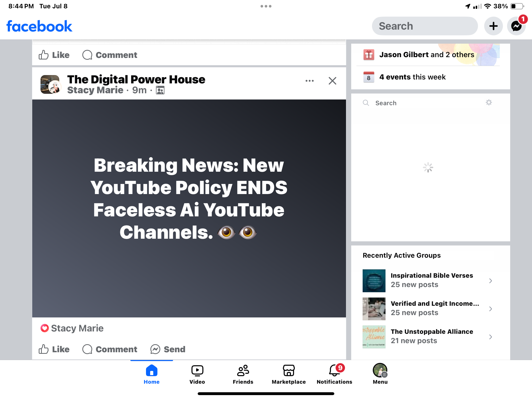532x399 pixels.
Task: Focus the top Facebook Search field
Action: pos(425,26)
